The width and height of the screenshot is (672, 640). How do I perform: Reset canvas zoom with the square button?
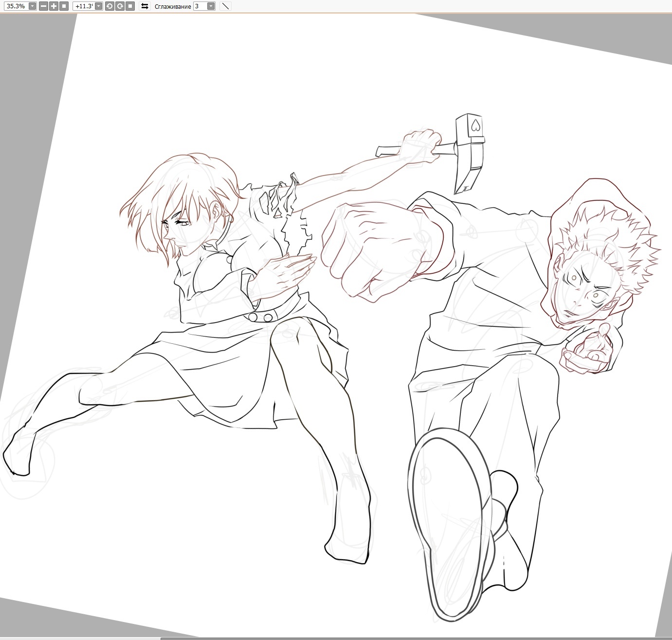coord(63,6)
